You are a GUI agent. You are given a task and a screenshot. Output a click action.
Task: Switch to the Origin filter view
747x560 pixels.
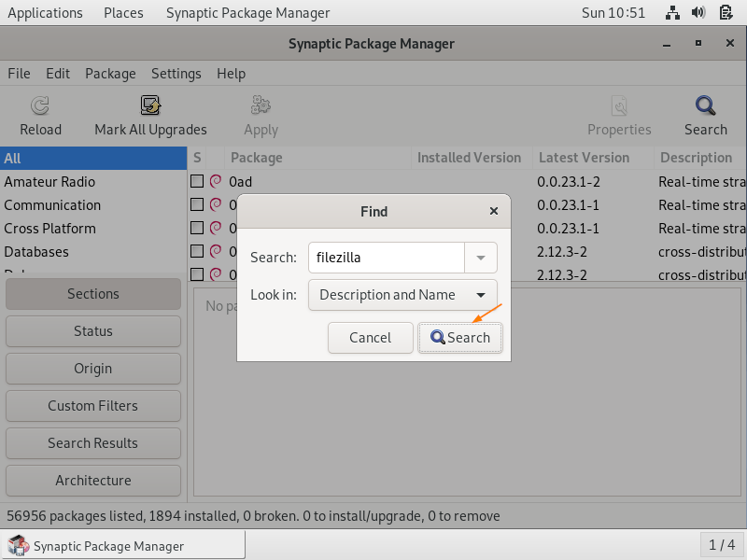click(x=93, y=369)
